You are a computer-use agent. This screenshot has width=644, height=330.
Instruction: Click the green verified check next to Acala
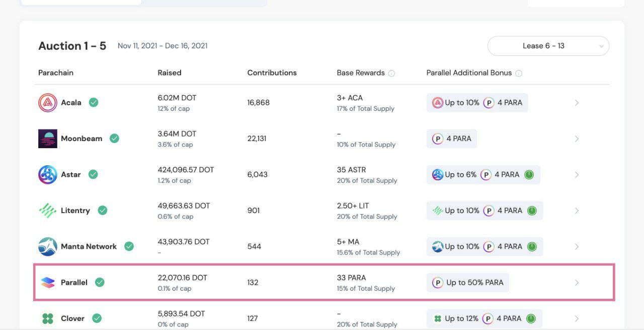pos(93,102)
